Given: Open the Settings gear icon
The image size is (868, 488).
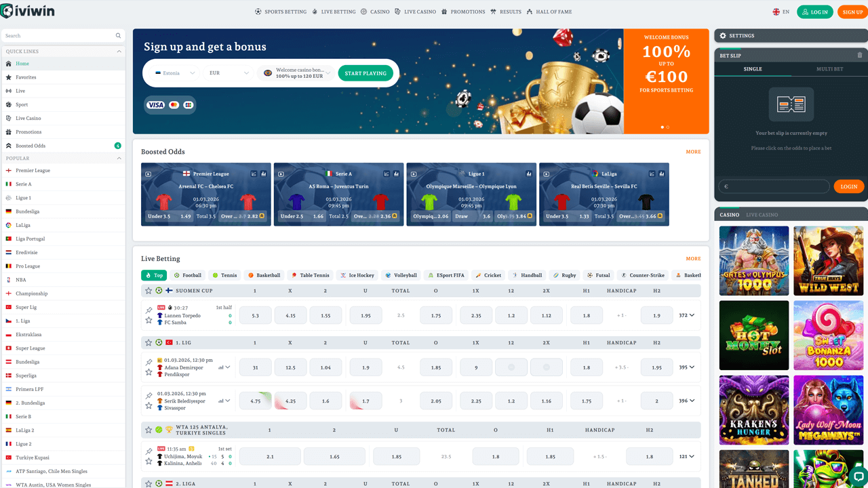Looking at the screenshot, I should [723, 36].
